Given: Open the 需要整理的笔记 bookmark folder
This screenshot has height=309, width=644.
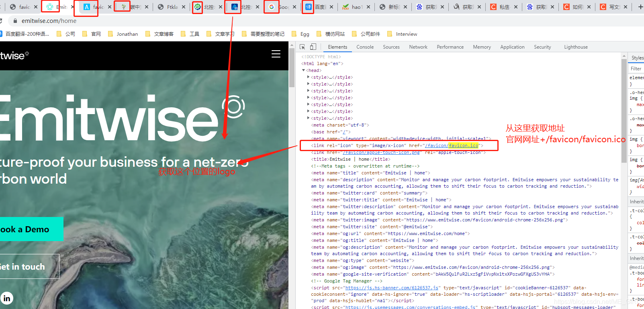Looking at the screenshot, I should (x=263, y=34).
